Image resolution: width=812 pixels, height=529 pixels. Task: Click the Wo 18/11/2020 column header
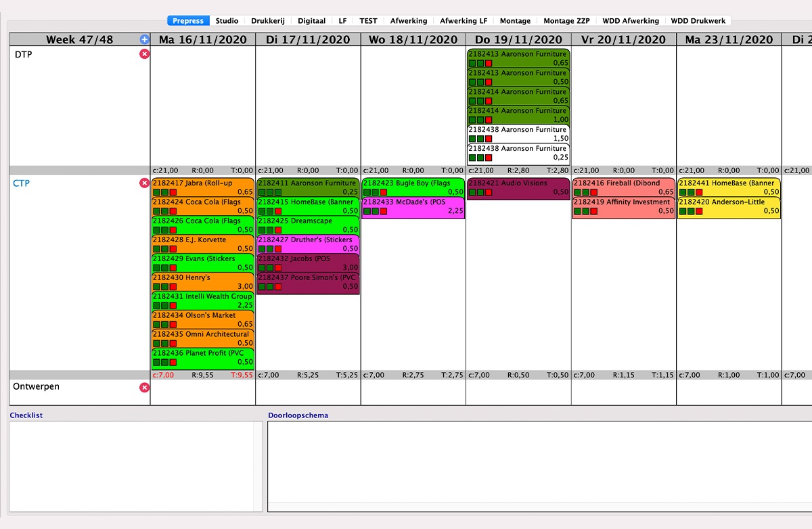413,40
